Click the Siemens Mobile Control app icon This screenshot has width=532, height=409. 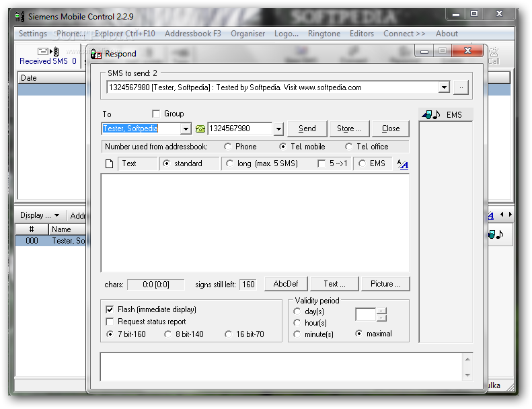(20, 17)
